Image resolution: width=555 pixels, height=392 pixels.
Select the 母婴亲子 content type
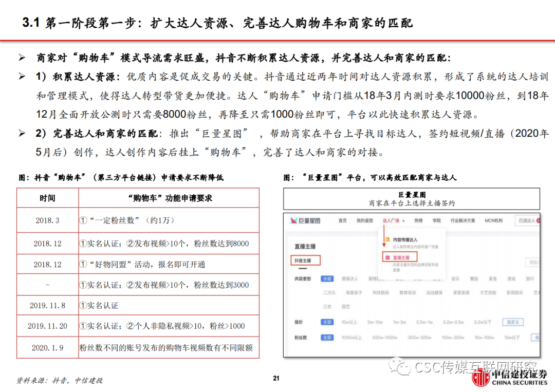354,292
